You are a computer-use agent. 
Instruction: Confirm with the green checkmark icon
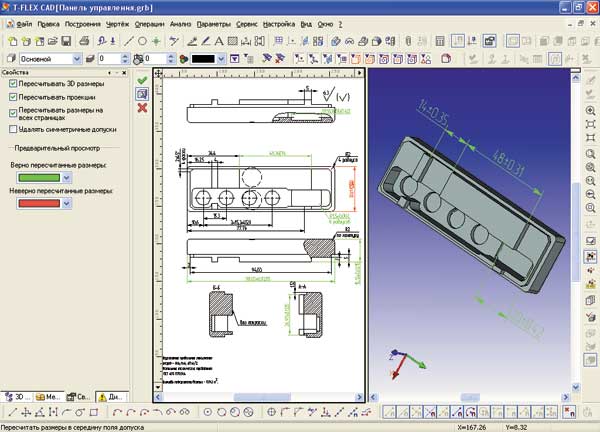point(142,79)
